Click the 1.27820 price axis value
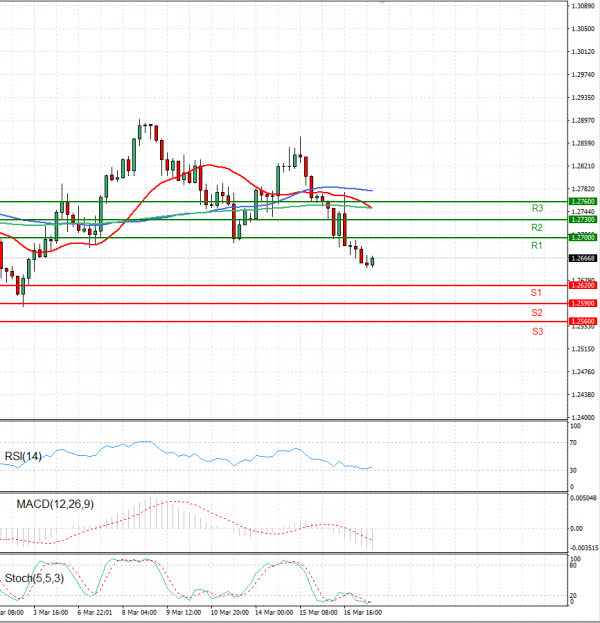This screenshot has width=600, height=623. click(x=583, y=189)
